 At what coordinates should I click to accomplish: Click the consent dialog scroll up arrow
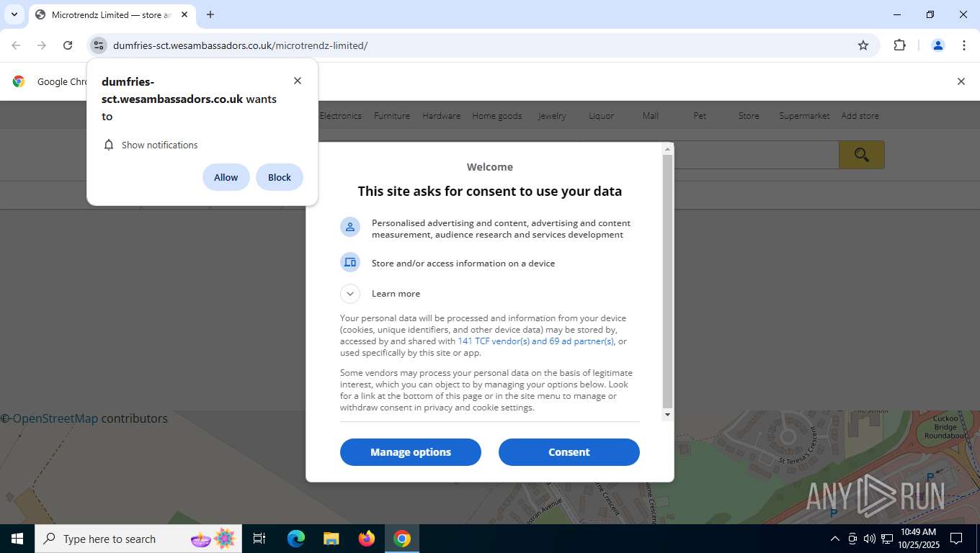point(667,149)
